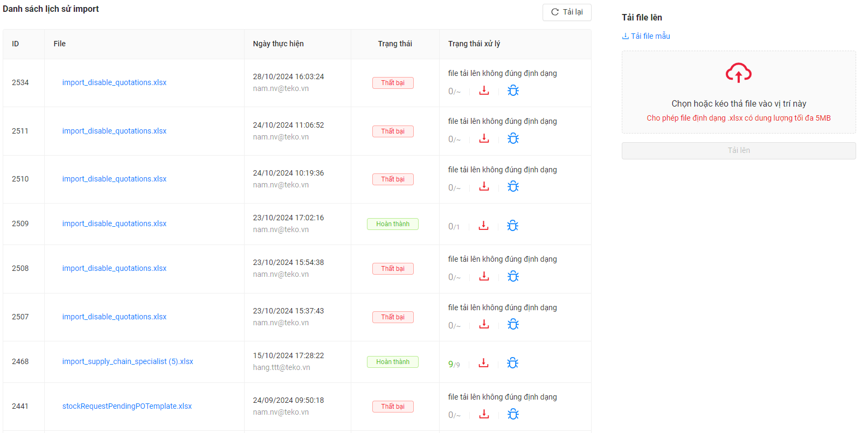This screenshot has height=433, width=868.
Task: Click the disabled Tải lên upload button
Action: (739, 150)
